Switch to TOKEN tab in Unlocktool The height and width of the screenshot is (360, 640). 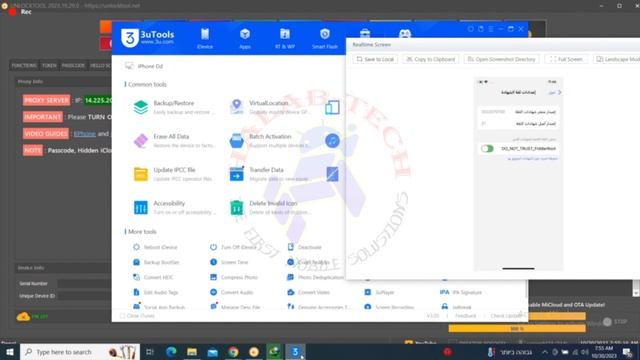49,66
